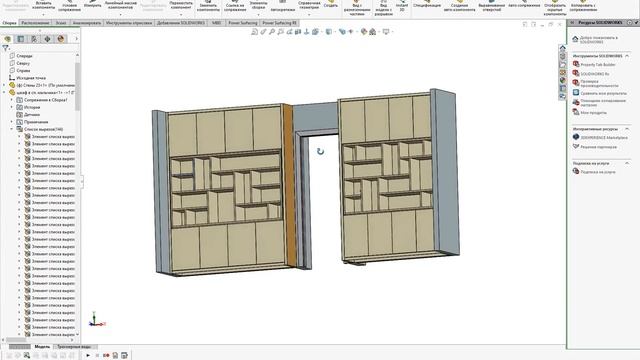This screenshot has width=640, height=360.
Task: Click Bill of Materials (Спецификация) tool
Action: (x=427, y=5)
